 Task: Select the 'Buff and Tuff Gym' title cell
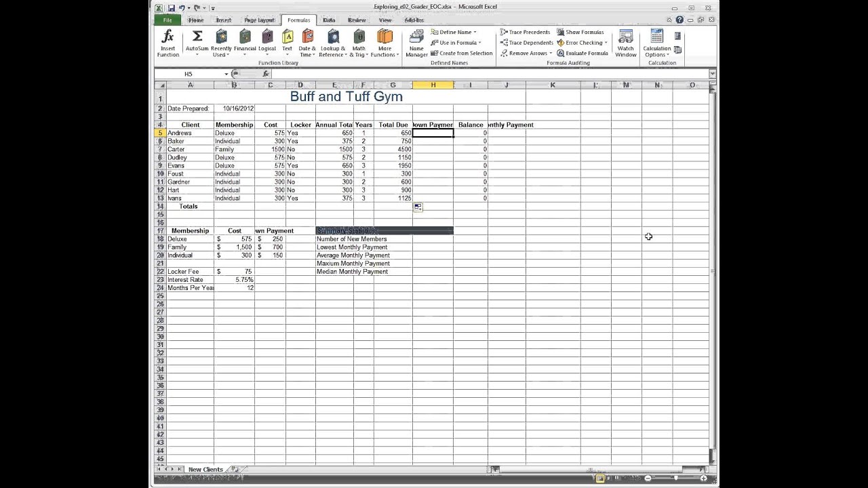[346, 96]
